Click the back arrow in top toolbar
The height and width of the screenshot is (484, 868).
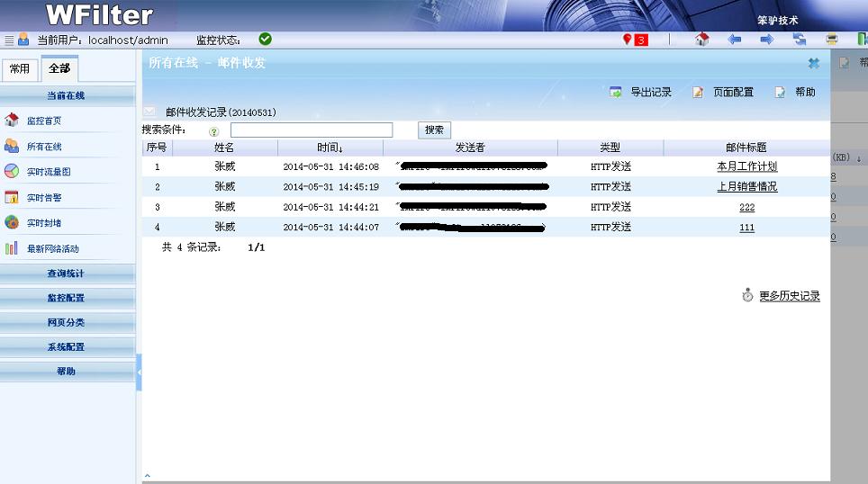point(735,40)
